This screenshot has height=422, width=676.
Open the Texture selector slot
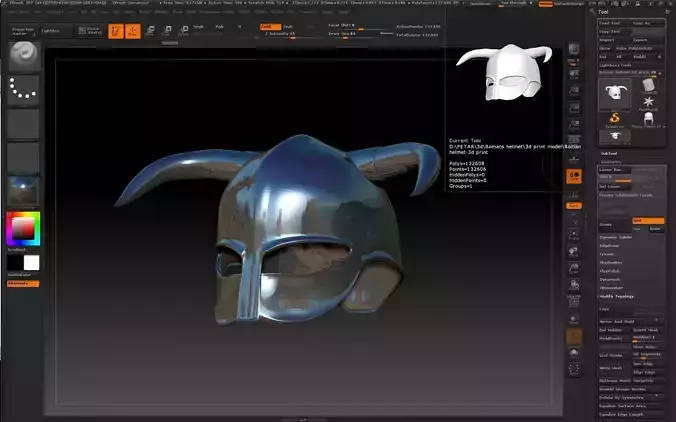click(24, 158)
